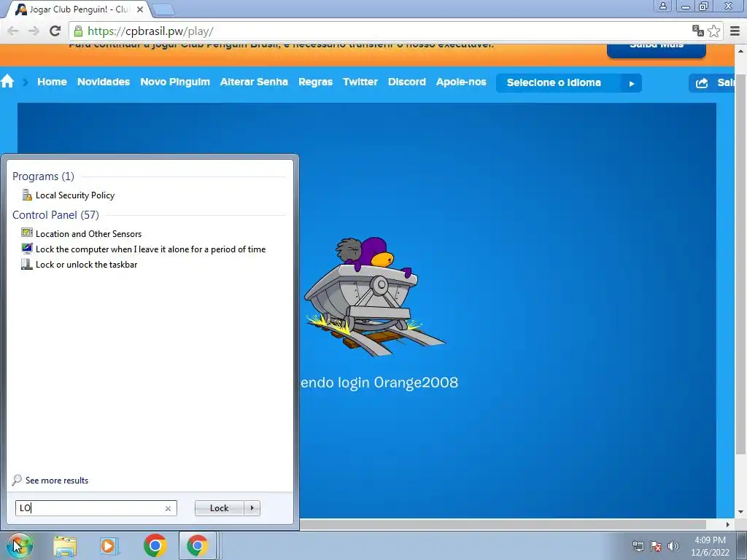This screenshot has height=560, width=747.
Task: Click the Control Panel (57) results header
Action: (55, 215)
